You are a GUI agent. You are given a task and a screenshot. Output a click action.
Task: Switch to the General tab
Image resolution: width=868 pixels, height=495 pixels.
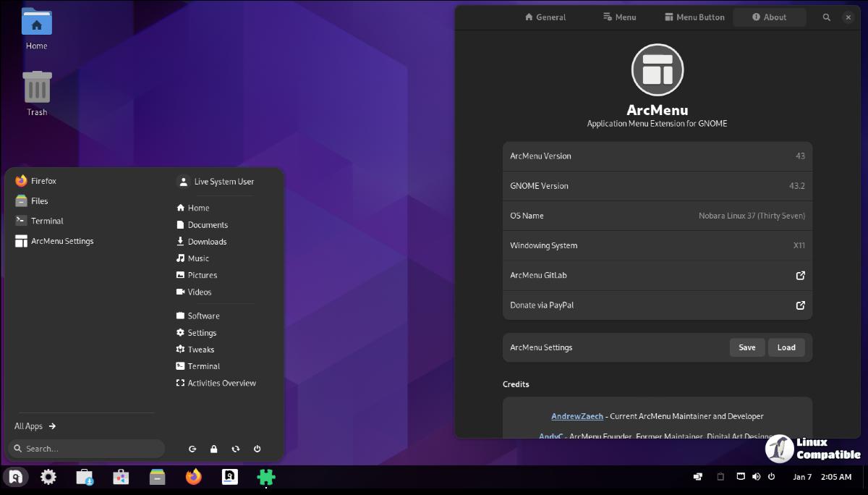click(x=545, y=17)
